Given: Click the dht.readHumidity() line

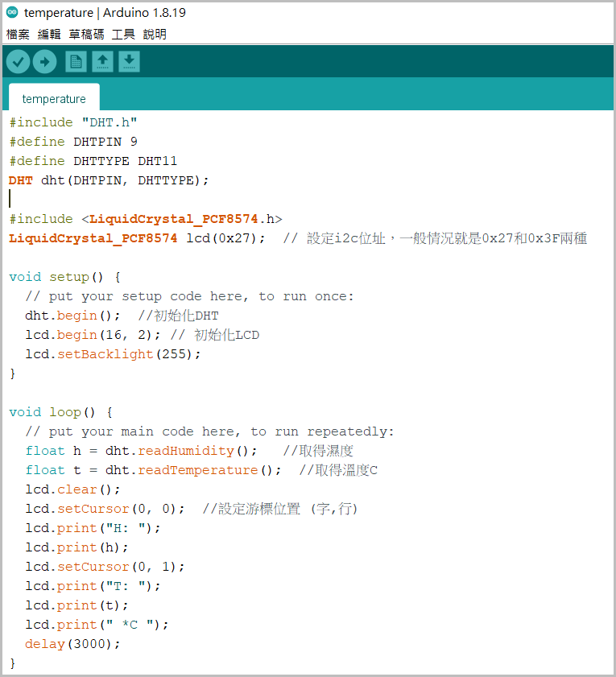Looking at the screenshot, I should pyautogui.click(x=141, y=451).
